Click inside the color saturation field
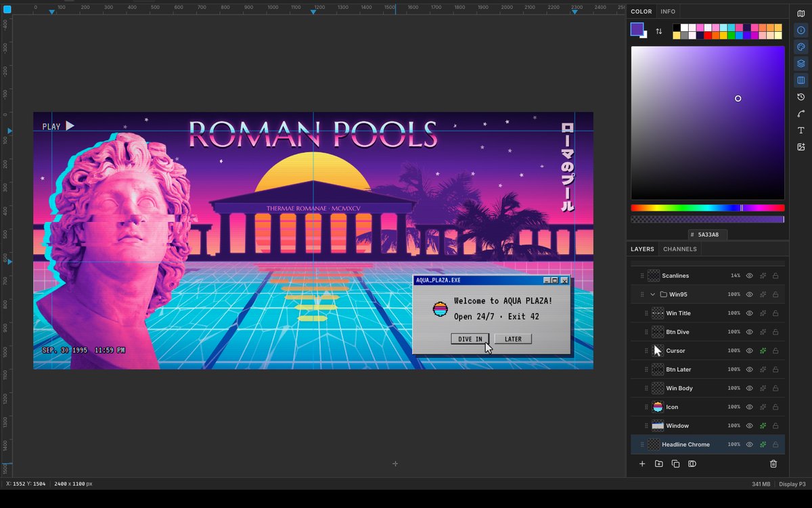This screenshot has height=508, width=812. [x=708, y=123]
